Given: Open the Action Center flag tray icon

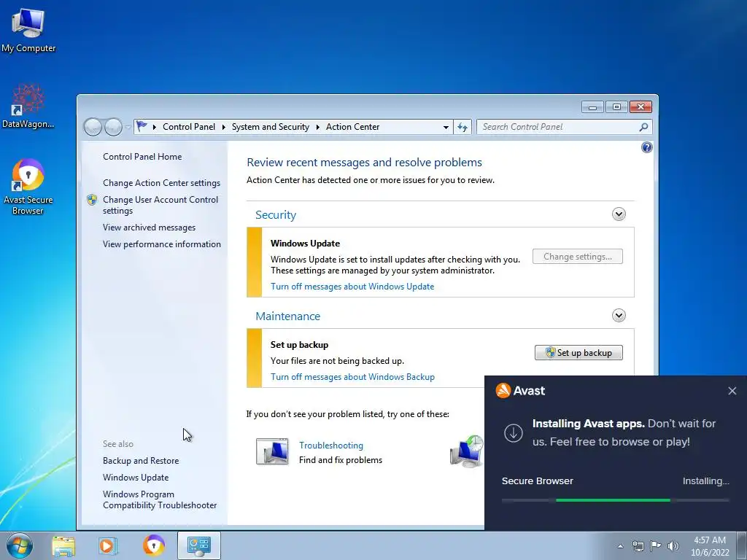Looking at the screenshot, I should click(x=656, y=546).
